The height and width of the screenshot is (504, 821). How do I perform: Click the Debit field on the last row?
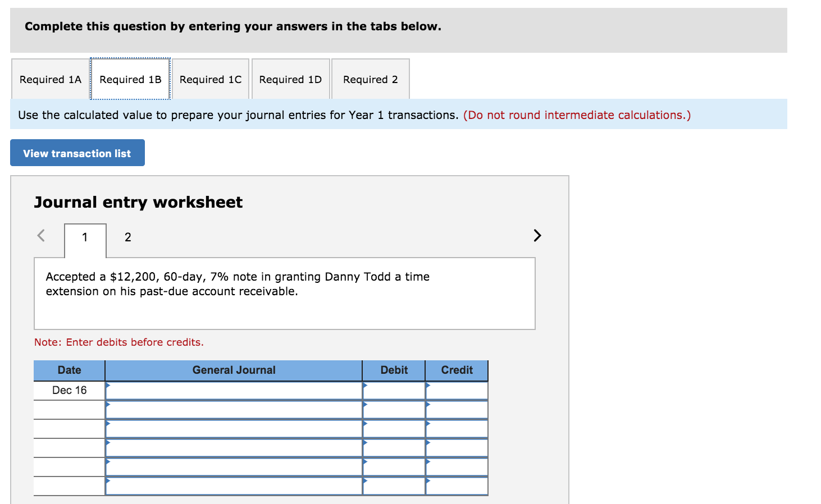coord(394,486)
